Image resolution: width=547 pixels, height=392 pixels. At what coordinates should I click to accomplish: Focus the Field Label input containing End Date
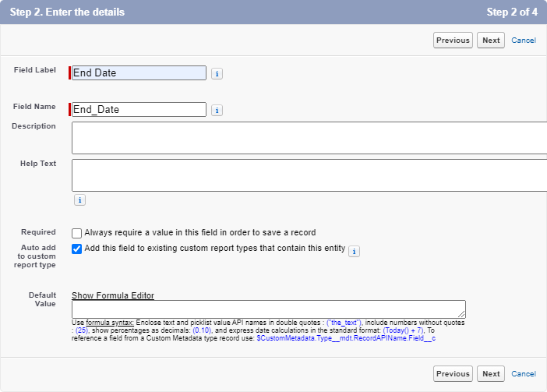coord(139,72)
